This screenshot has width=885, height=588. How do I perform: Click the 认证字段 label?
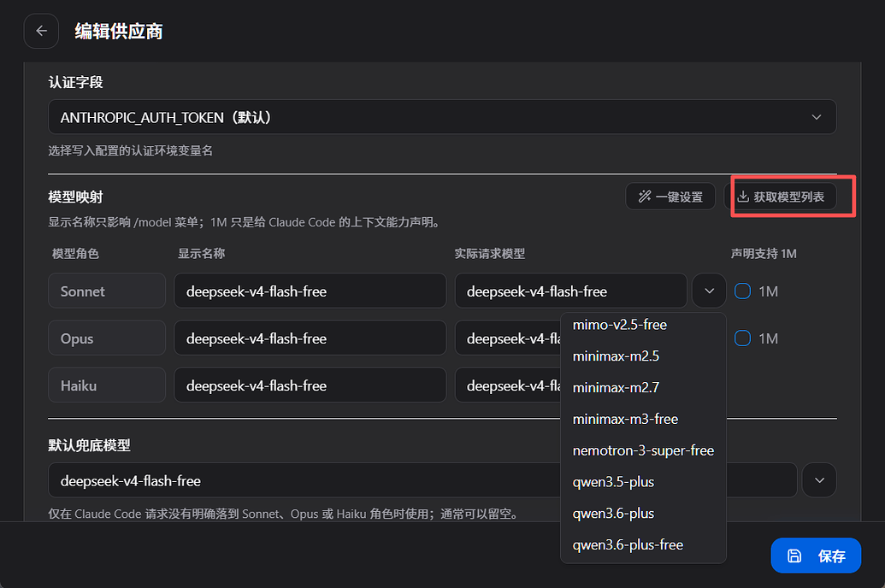pyautogui.click(x=75, y=82)
